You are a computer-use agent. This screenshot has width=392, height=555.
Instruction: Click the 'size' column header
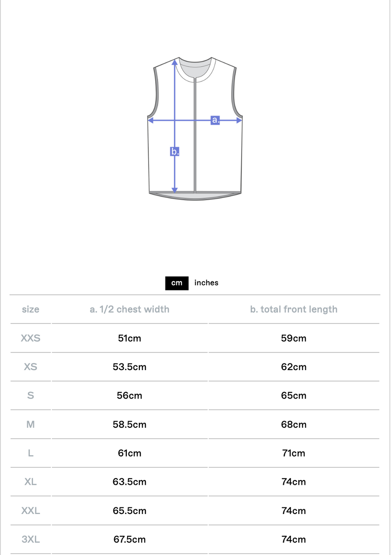tap(30, 310)
